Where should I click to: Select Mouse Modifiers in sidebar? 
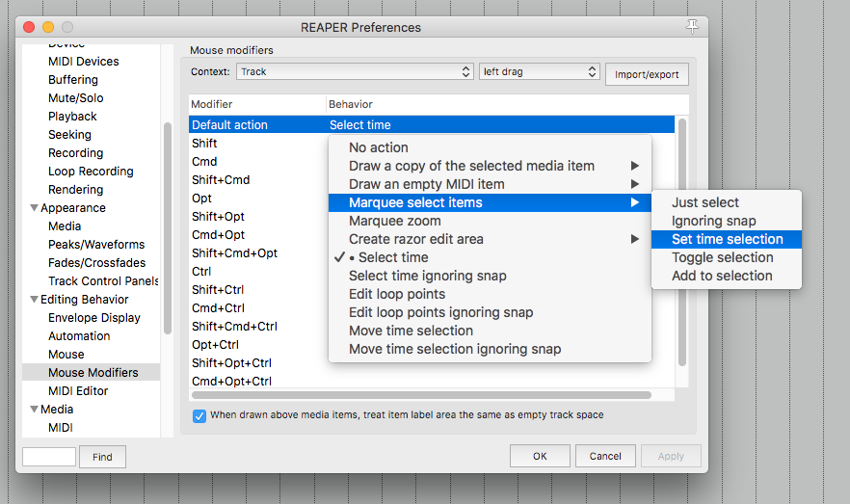coord(93,373)
